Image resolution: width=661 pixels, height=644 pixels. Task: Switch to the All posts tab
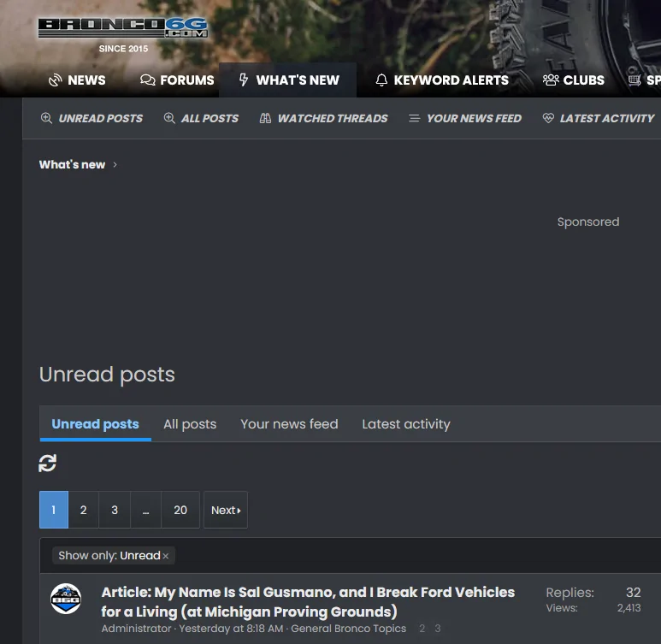tap(190, 424)
